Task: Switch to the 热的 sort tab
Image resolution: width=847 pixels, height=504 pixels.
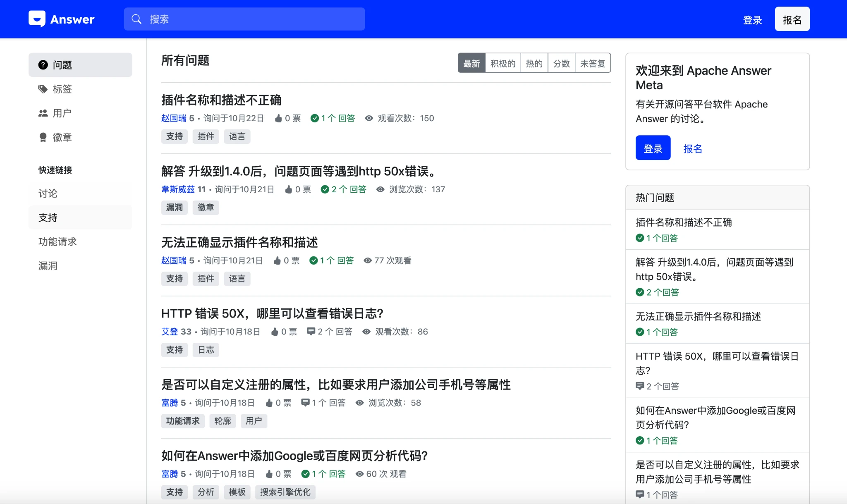Action: pyautogui.click(x=534, y=63)
